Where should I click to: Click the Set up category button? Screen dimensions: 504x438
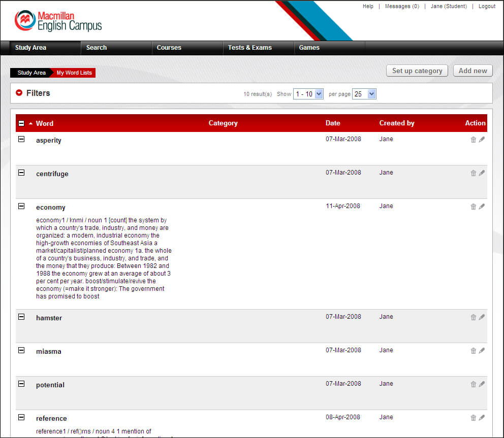click(417, 71)
